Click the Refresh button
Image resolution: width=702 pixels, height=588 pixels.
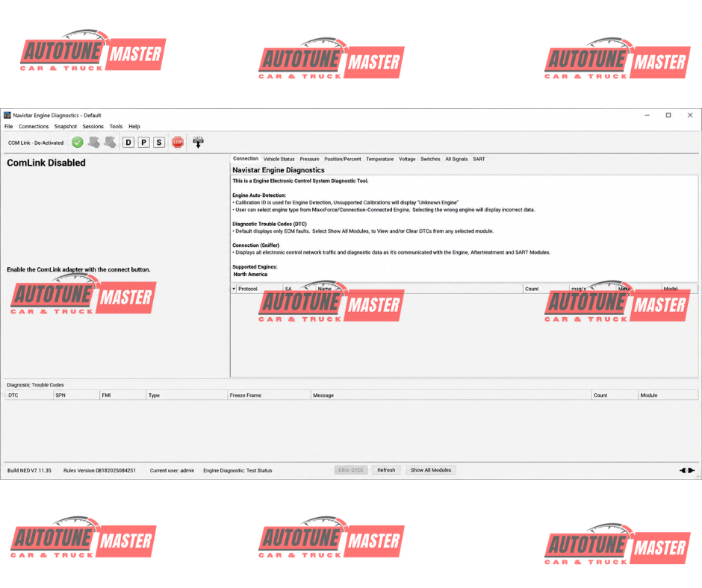coord(386,470)
